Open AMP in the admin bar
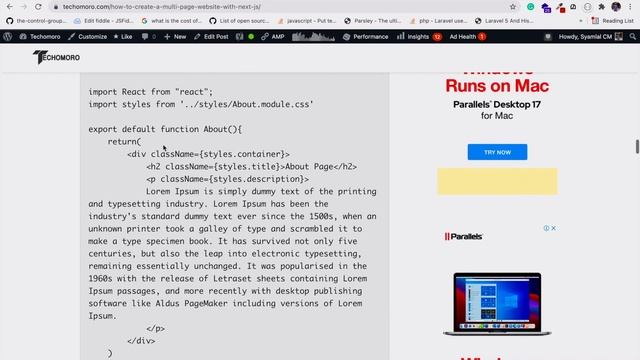 273,36
